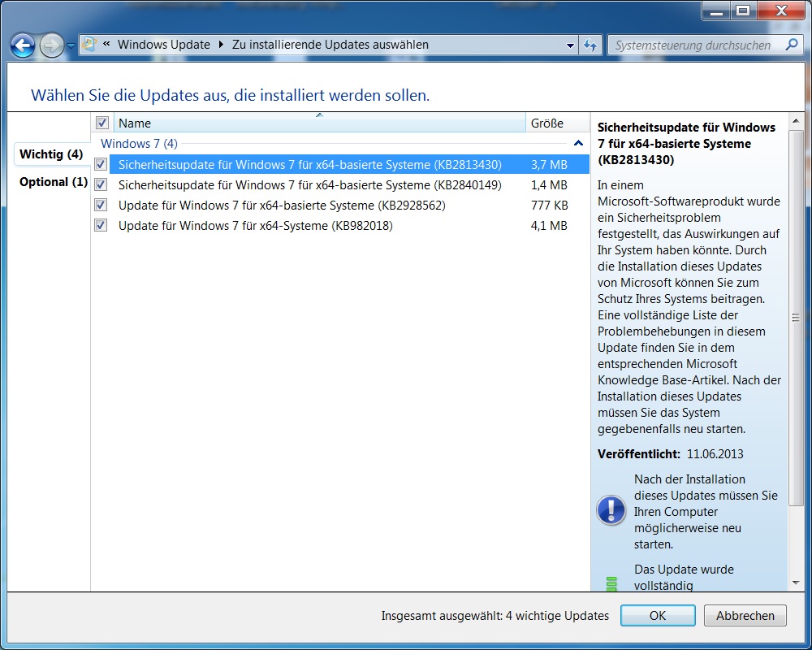The height and width of the screenshot is (650, 812).
Task: Click the Abbrechen button
Action: [x=745, y=615]
